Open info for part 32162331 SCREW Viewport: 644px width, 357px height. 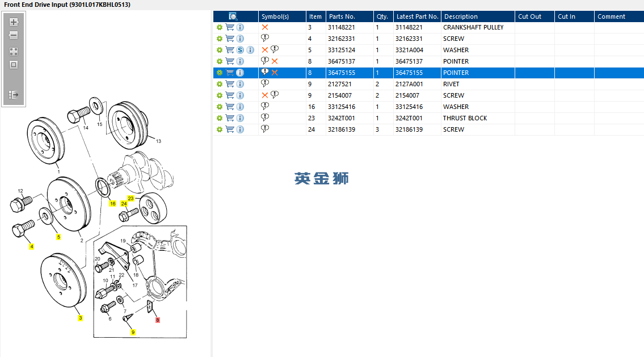(240, 39)
